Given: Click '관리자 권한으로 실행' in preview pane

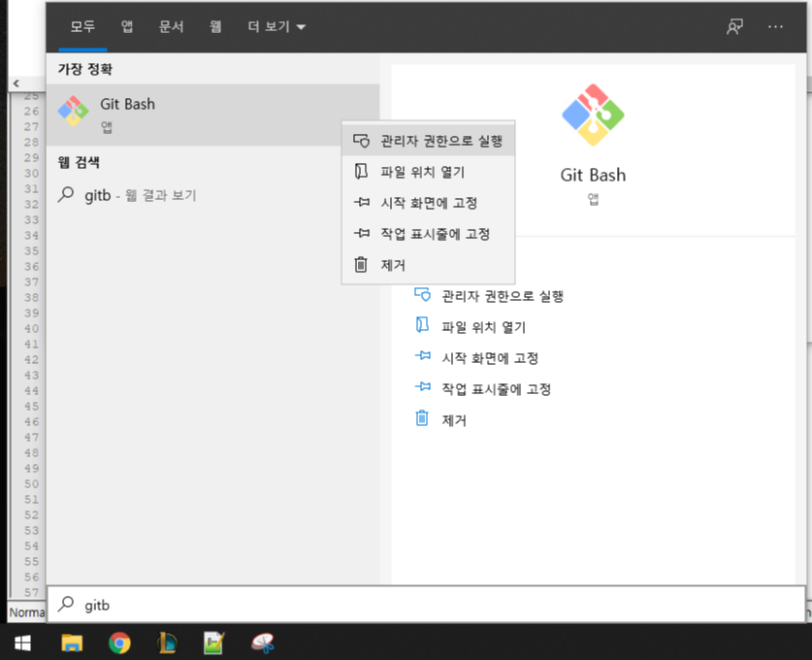Looking at the screenshot, I should tap(503, 296).
